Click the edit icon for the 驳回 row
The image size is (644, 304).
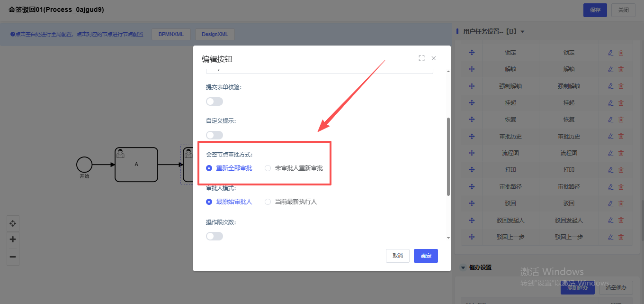click(610, 203)
